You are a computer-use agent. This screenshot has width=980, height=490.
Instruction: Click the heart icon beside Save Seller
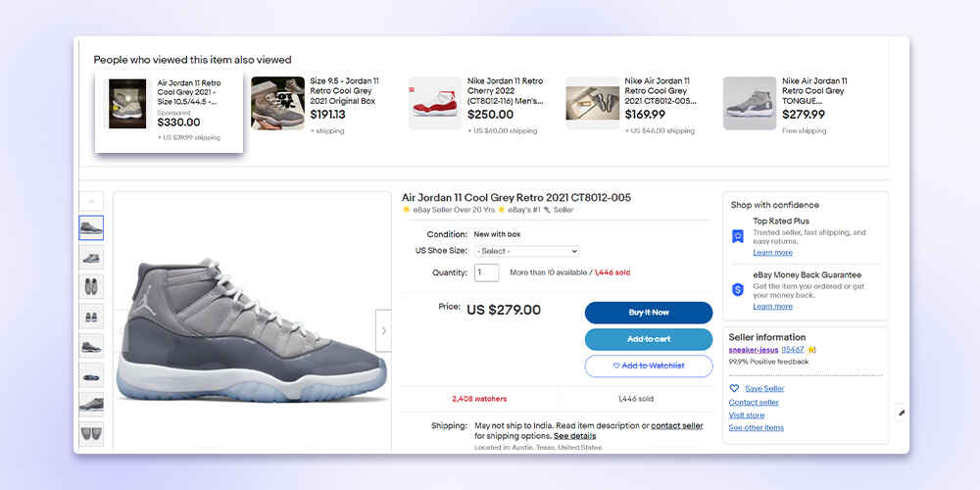734,388
